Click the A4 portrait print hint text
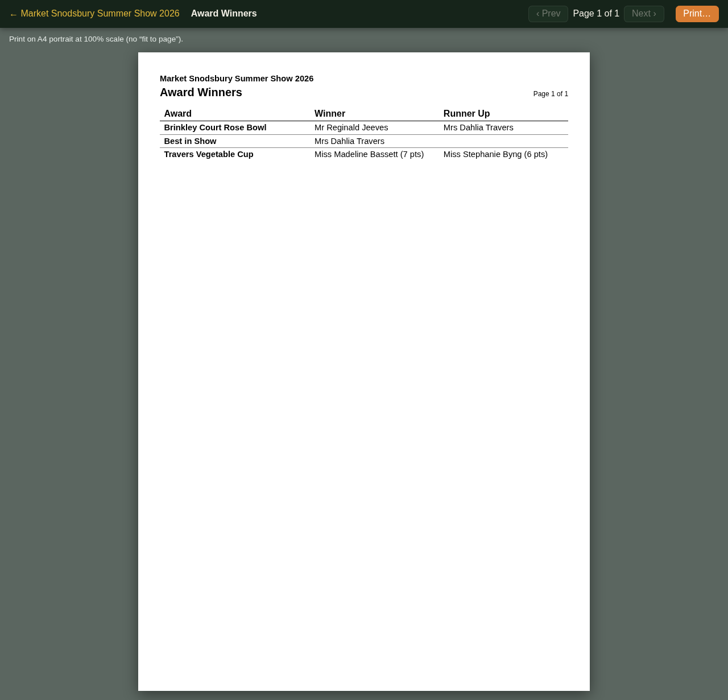This screenshot has width=728, height=700. (x=96, y=39)
